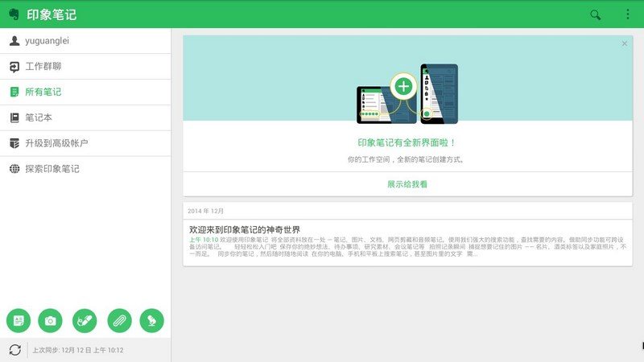Viewport: 644px width, 362px height.
Task: Click the 2014 年 12月 date header
Action: click(206, 211)
